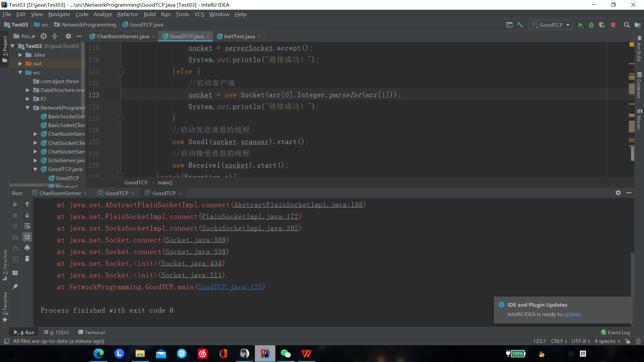Open project panel settings gear
The height and width of the screenshot is (362, 644).
tap(68, 36)
